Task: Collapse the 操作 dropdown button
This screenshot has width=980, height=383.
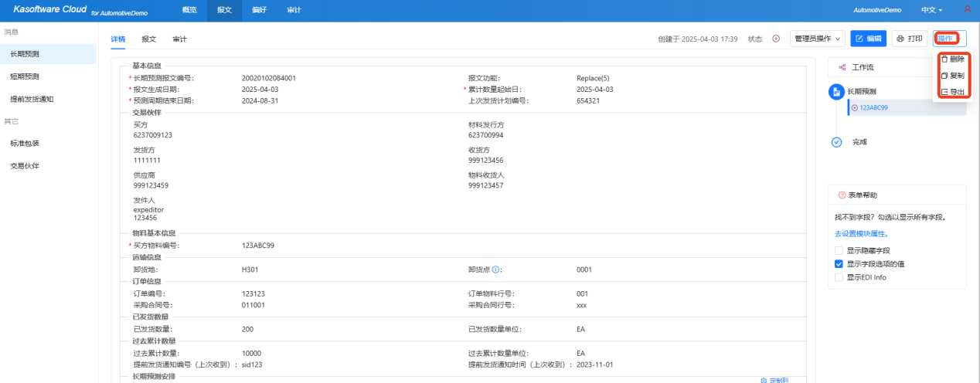Action: click(x=948, y=39)
